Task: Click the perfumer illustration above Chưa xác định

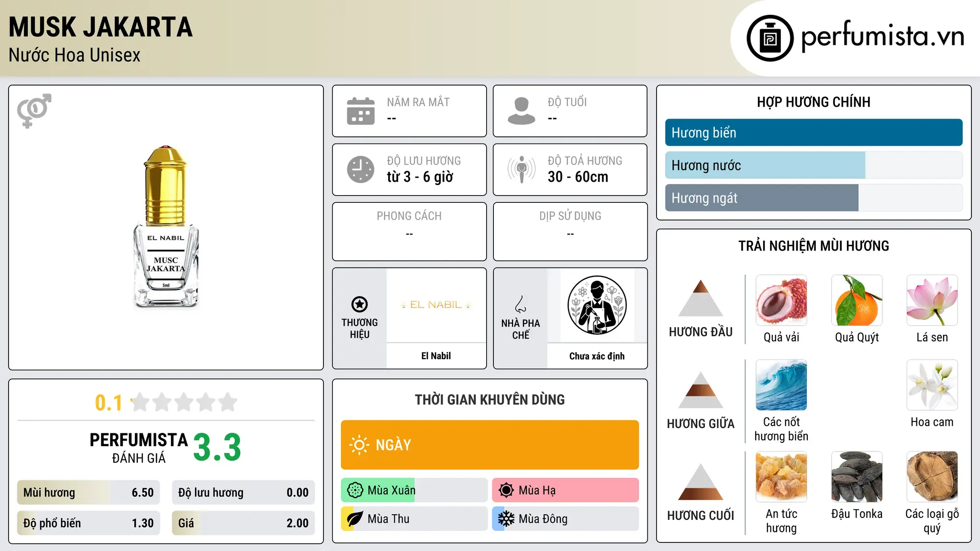Action: [597, 305]
